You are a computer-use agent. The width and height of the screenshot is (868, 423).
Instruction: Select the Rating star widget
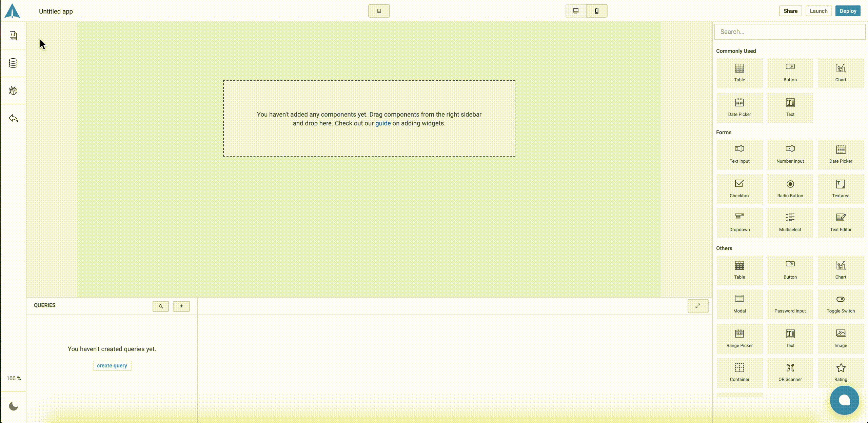coord(841,372)
